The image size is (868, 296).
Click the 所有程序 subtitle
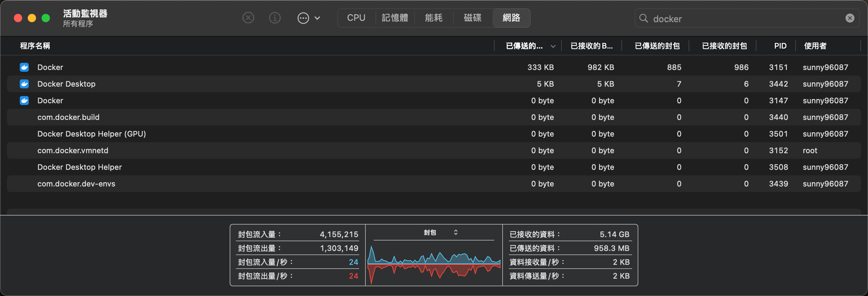click(78, 24)
